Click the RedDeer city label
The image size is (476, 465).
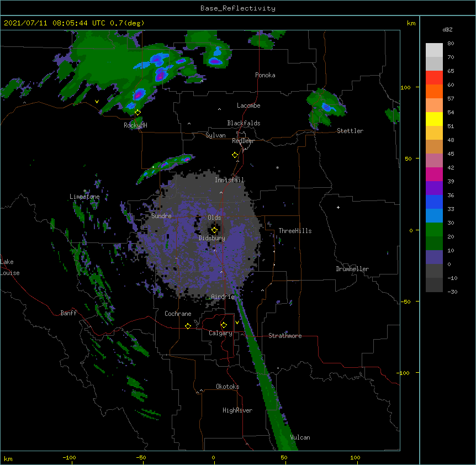243,141
